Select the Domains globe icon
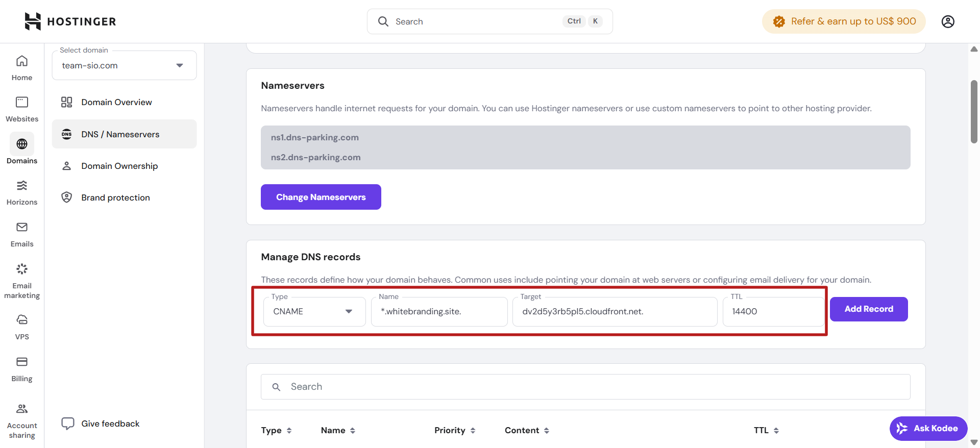The width and height of the screenshot is (980, 448). click(22, 144)
